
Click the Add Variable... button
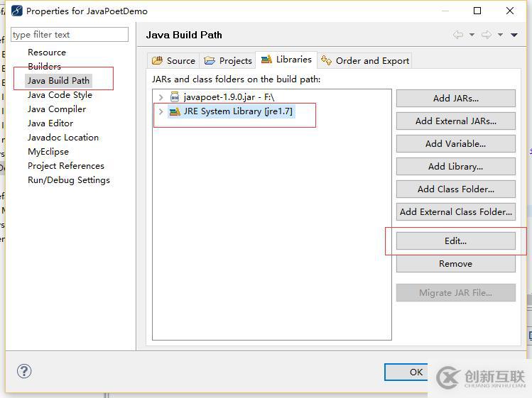tap(456, 144)
